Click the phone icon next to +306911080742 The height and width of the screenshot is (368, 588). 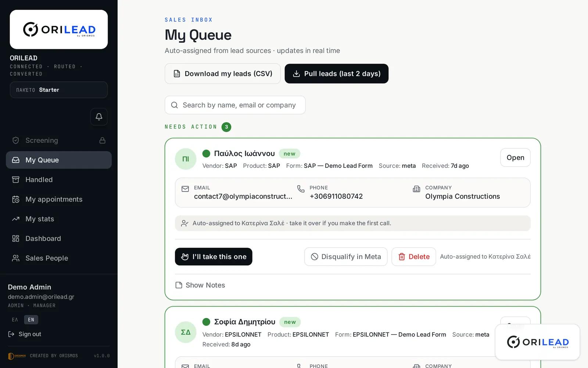(301, 189)
